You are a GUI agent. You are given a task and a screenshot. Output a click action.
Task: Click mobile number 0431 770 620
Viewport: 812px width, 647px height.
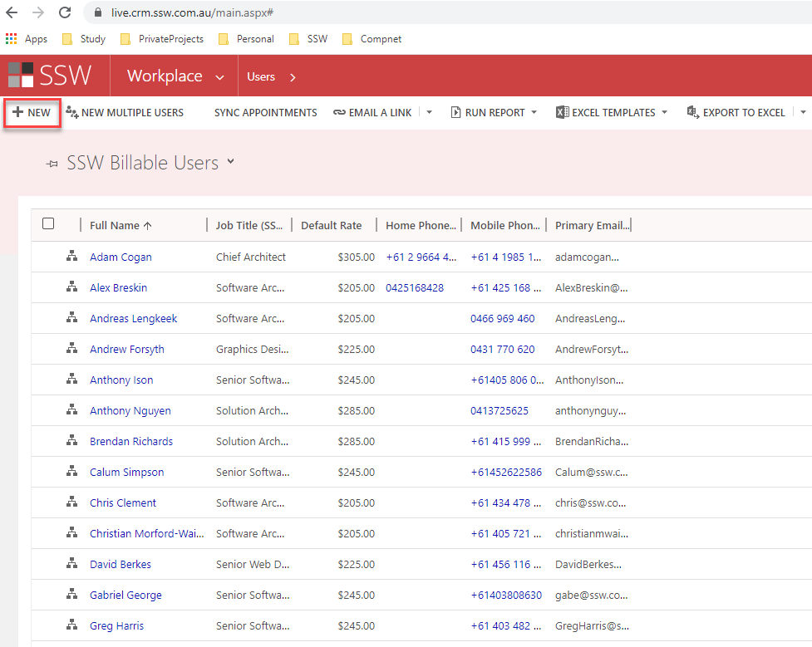[x=502, y=350]
